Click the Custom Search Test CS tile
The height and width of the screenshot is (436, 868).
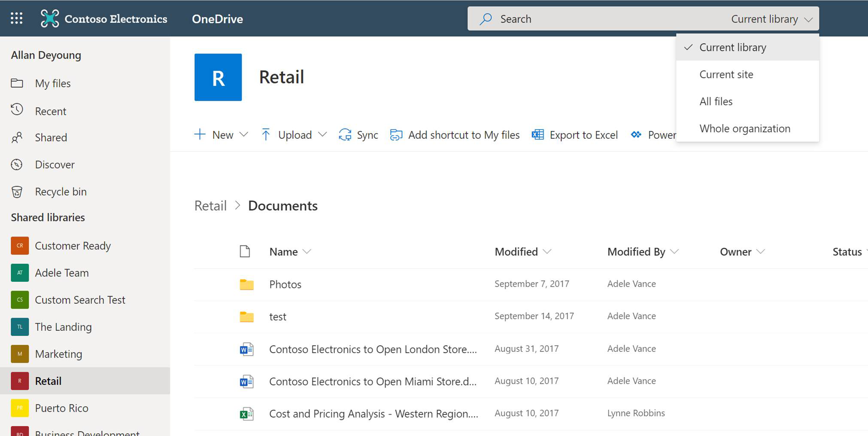[x=20, y=300]
